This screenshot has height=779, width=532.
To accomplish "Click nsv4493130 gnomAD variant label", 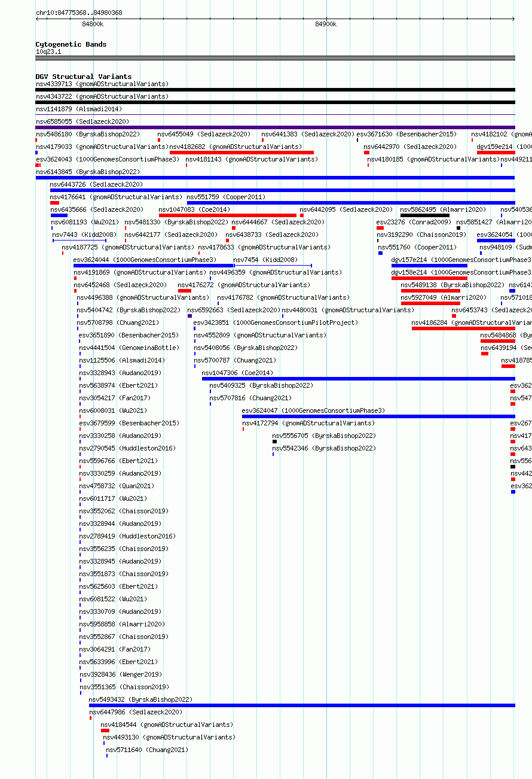I will point(169,737).
